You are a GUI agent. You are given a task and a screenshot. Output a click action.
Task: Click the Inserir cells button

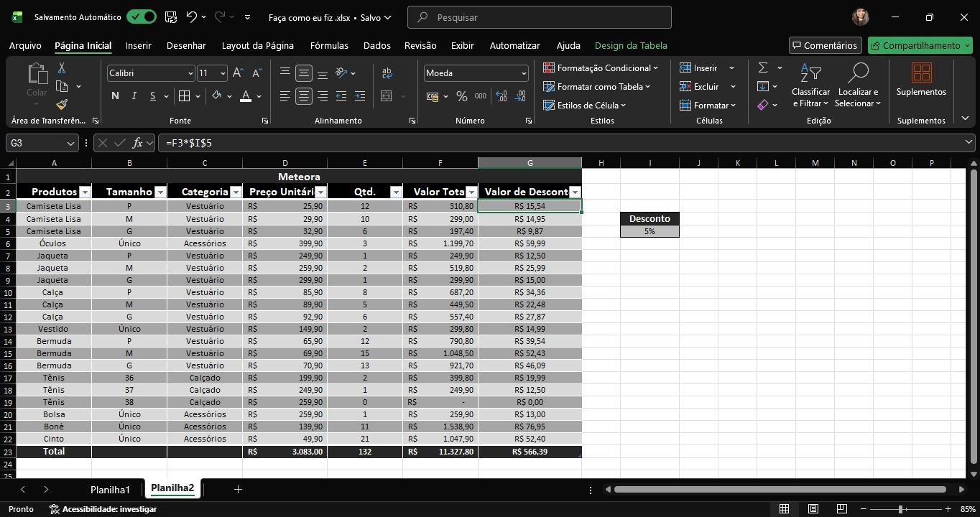698,68
